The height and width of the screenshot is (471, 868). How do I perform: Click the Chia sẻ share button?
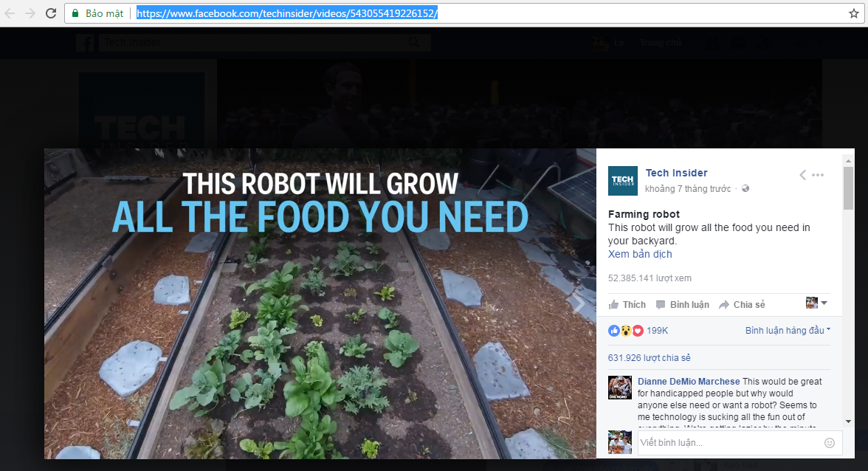coord(742,304)
